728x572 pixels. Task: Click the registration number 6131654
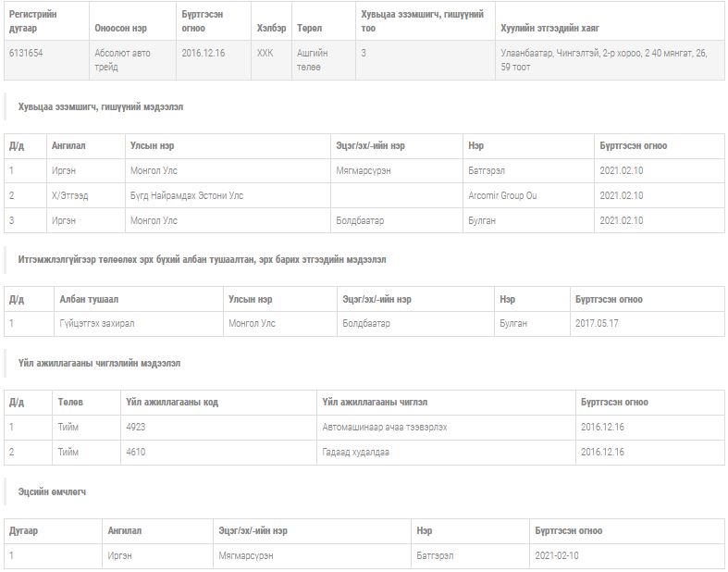(x=26, y=54)
